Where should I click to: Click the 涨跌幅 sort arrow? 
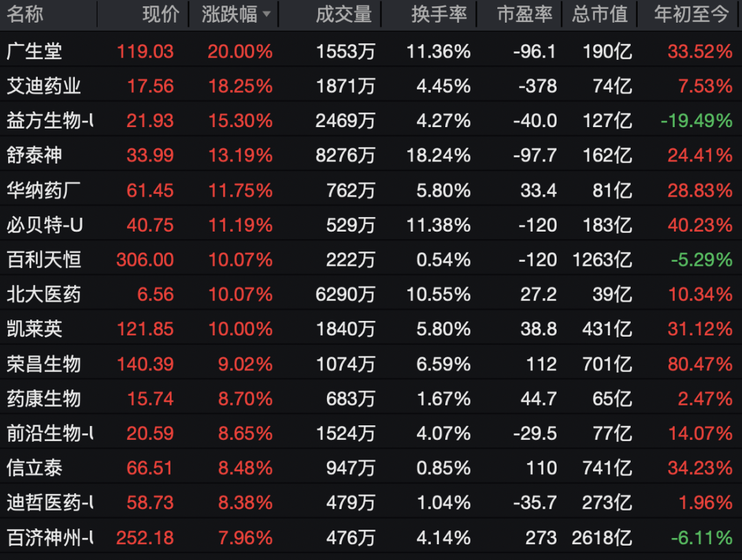(x=267, y=14)
